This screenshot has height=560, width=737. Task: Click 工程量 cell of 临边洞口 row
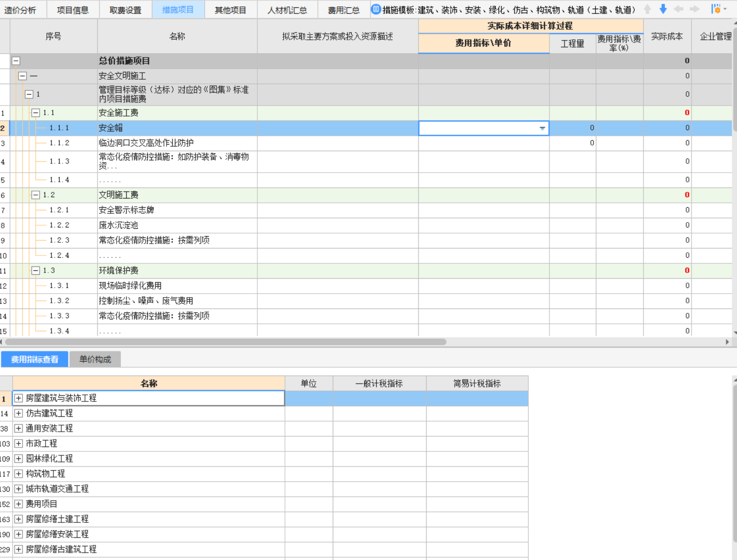pyautogui.click(x=573, y=143)
